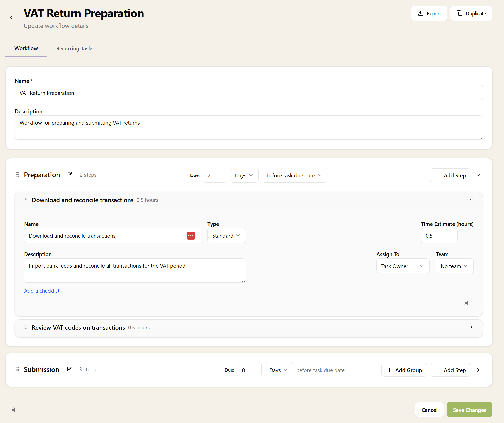Open the 'before task due date' dropdown

[294, 175]
